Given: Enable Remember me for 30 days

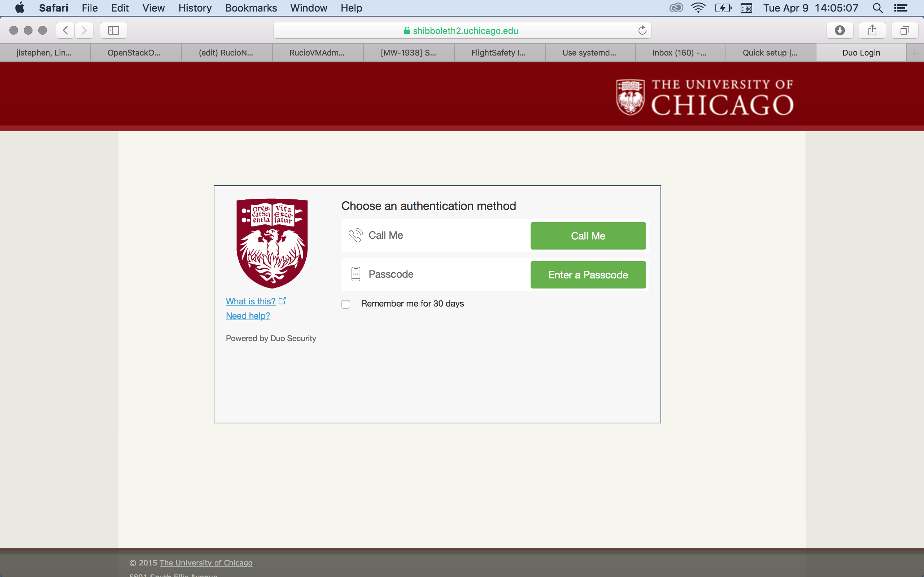Looking at the screenshot, I should (345, 304).
